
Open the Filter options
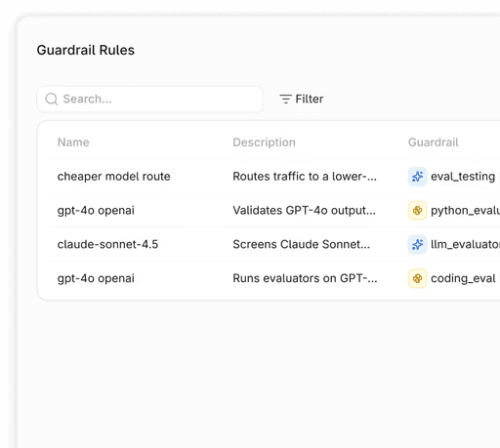point(302,99)
